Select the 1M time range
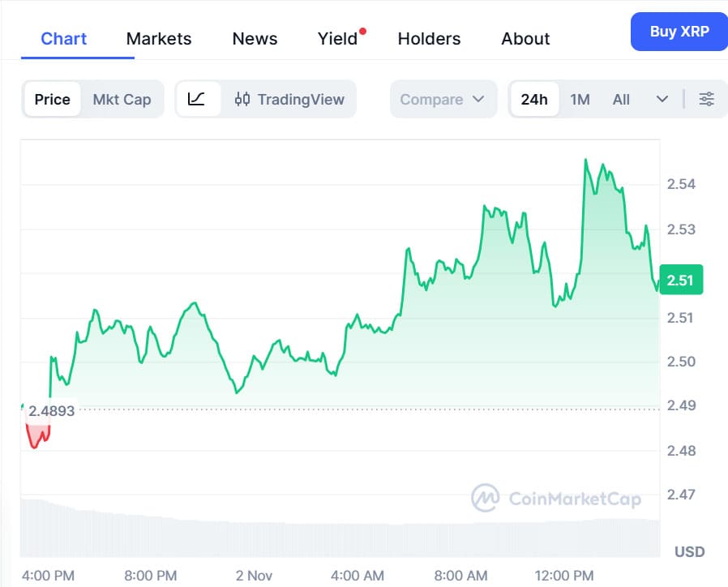Screen dimensions: 728x587 pyautogui.click(x=580, y=99)
